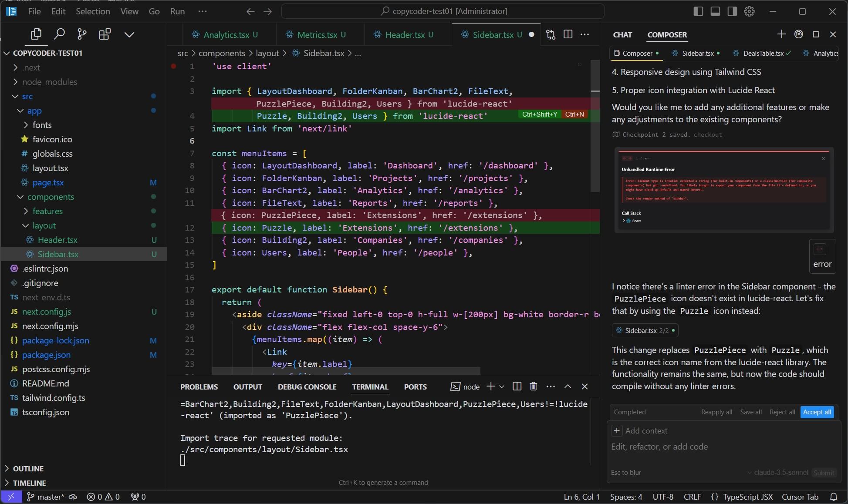Collapse the components folder
The height and width of the screenshot is (504, 848).
pos(20,197)
